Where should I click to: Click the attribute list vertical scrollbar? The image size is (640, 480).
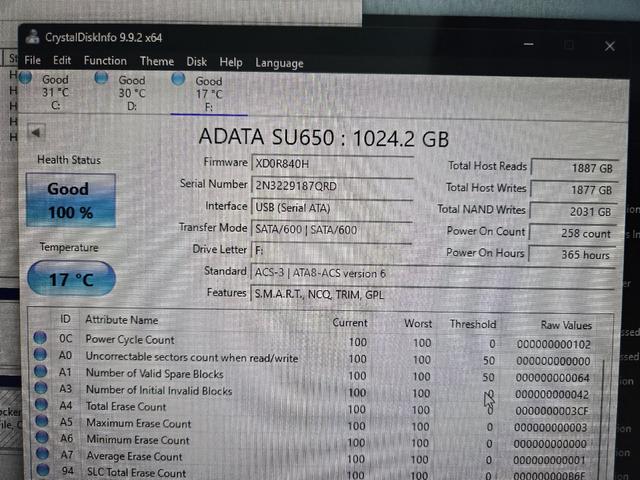tap(604, 416)
